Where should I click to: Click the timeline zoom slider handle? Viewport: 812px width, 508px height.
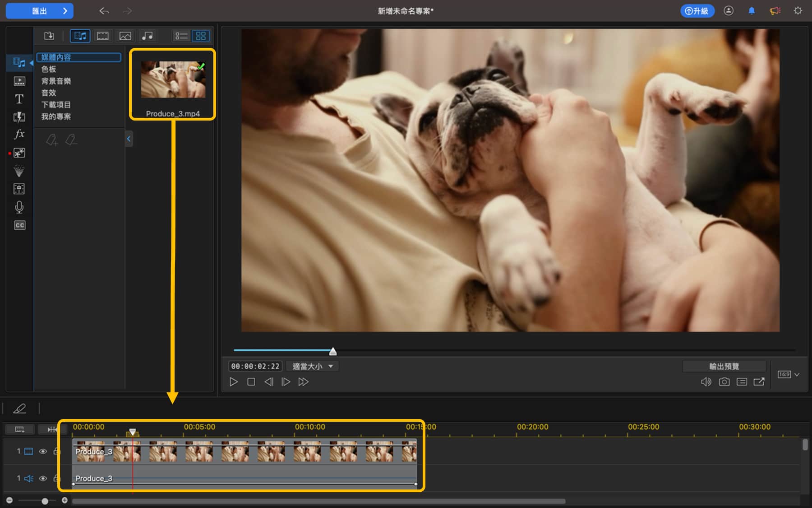(x=45, y=501)
